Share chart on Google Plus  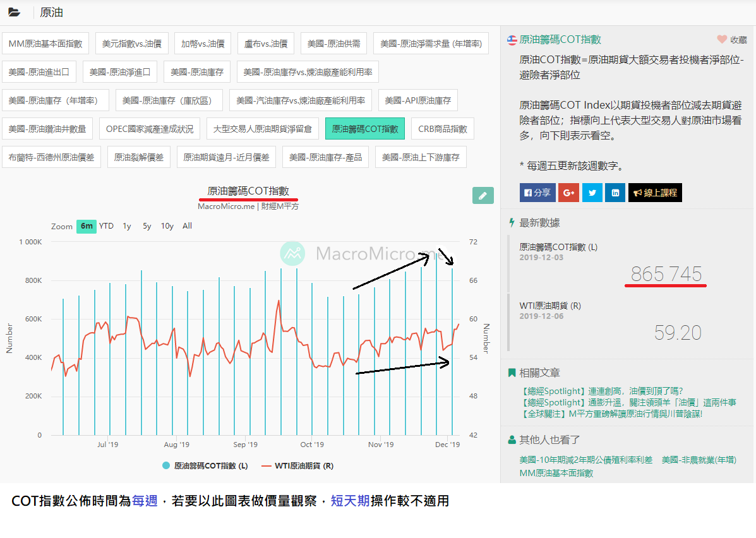(568, 193)
